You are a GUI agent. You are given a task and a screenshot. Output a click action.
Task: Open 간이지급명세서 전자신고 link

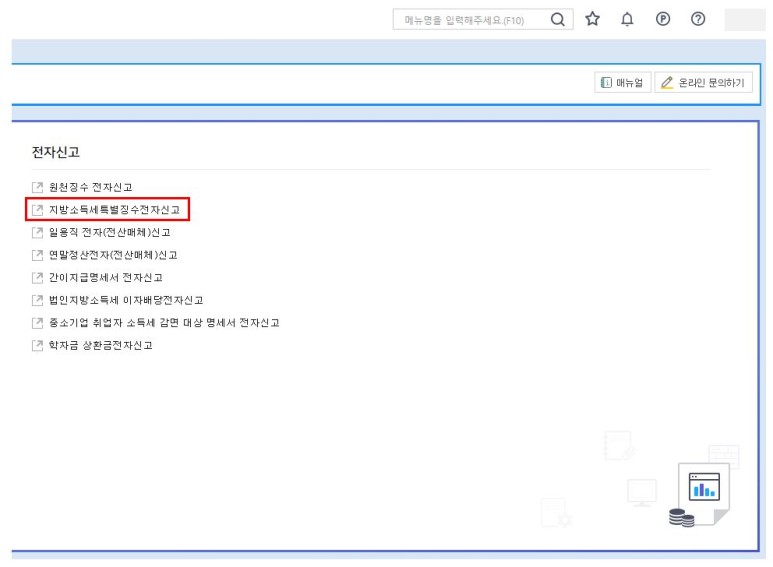pyautogui.click(x=105, y=278)
